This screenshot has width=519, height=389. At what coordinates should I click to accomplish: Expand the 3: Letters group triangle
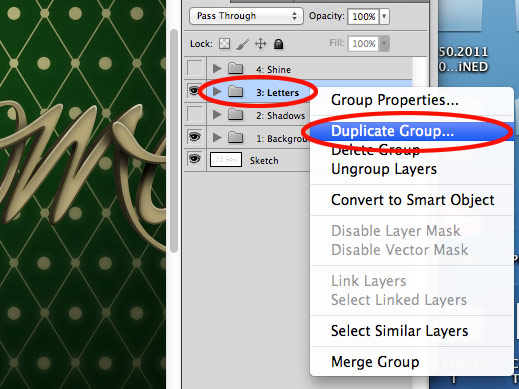[x=217, y=91]
